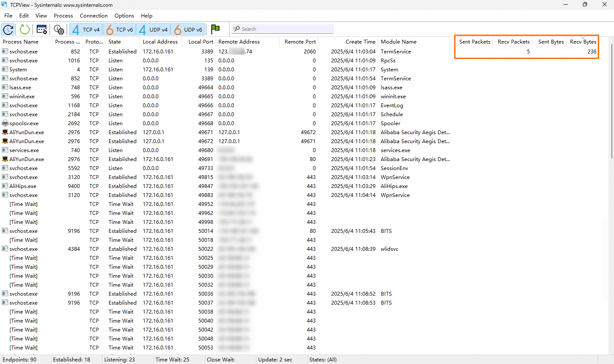Select the EventLog module name cell

pyautogui.click(x=392, y=106)
